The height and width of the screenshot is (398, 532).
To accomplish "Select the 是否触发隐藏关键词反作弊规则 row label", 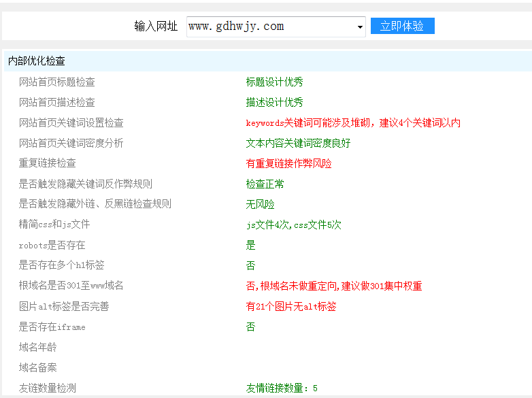I will click(86, 184).
